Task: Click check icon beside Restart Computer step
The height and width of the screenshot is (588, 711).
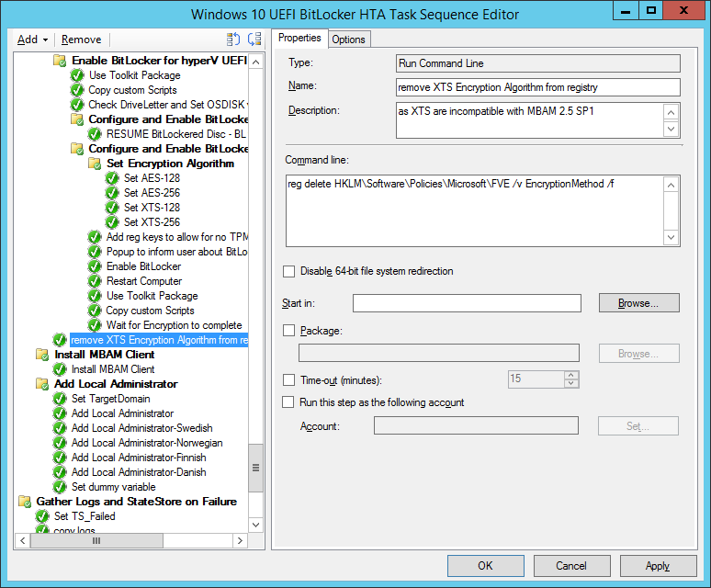Action: coord(95,281)
